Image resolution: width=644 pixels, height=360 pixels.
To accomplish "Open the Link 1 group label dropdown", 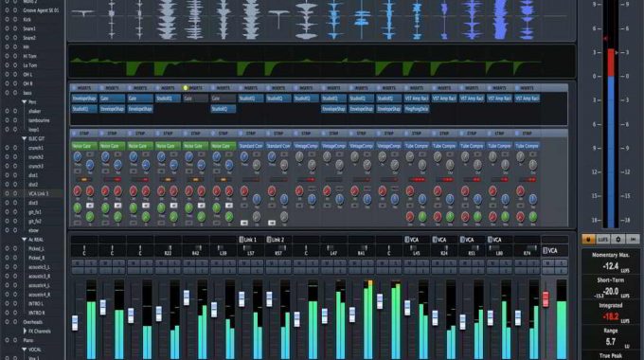I will [x=251, y=240].
